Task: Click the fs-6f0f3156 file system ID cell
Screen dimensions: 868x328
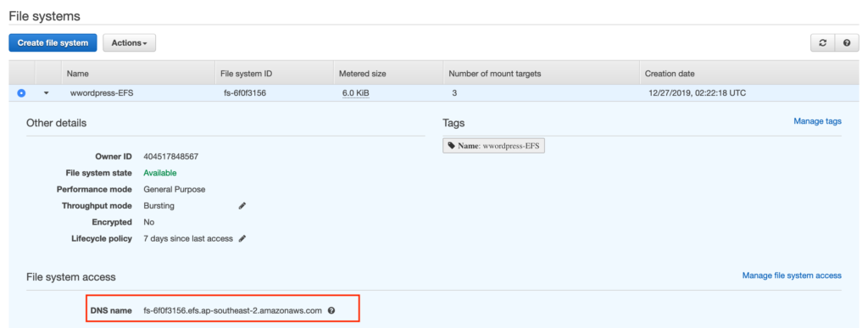Action: [245, 93]
